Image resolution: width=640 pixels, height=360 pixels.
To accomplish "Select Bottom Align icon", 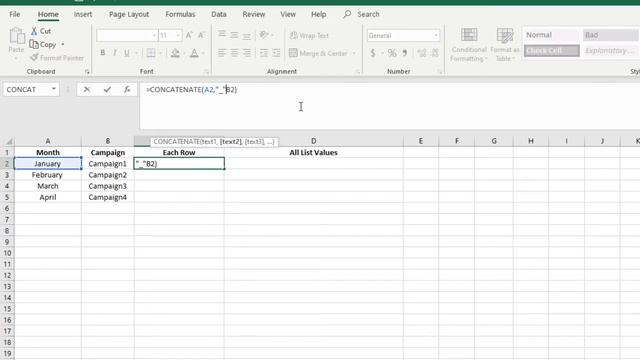I will click(247, 35).
